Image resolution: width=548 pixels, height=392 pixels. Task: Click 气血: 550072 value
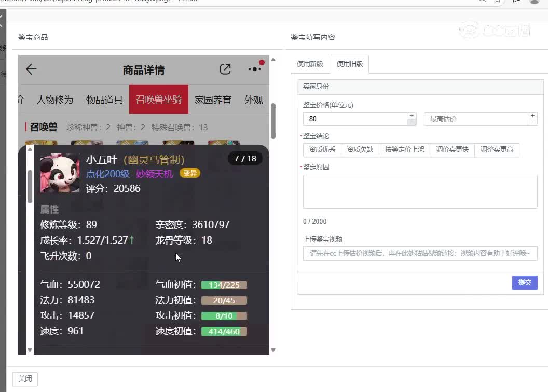(x=70, y=285)
